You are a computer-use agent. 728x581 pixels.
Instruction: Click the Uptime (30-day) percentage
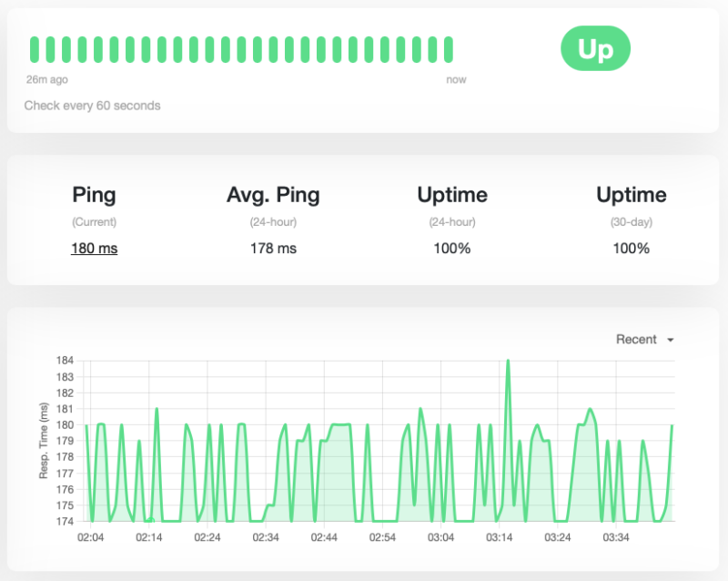[x=631, y=249]
